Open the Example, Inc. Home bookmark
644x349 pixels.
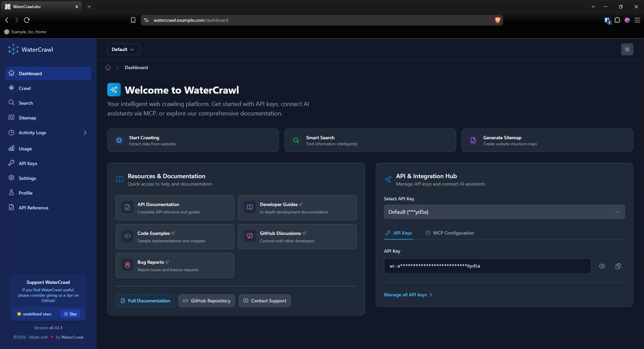[x=25, y=32]
